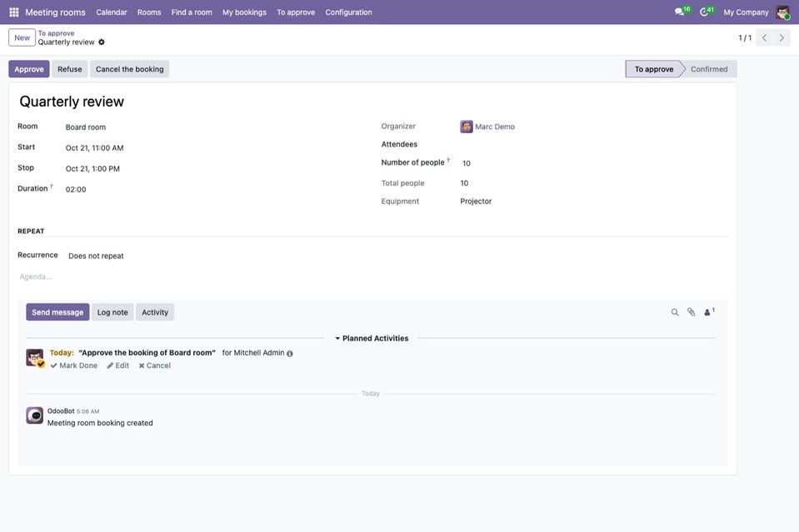Open the My Company switcher
The height and width of the screenshot is (532, 799).
[x=746, y=12]
